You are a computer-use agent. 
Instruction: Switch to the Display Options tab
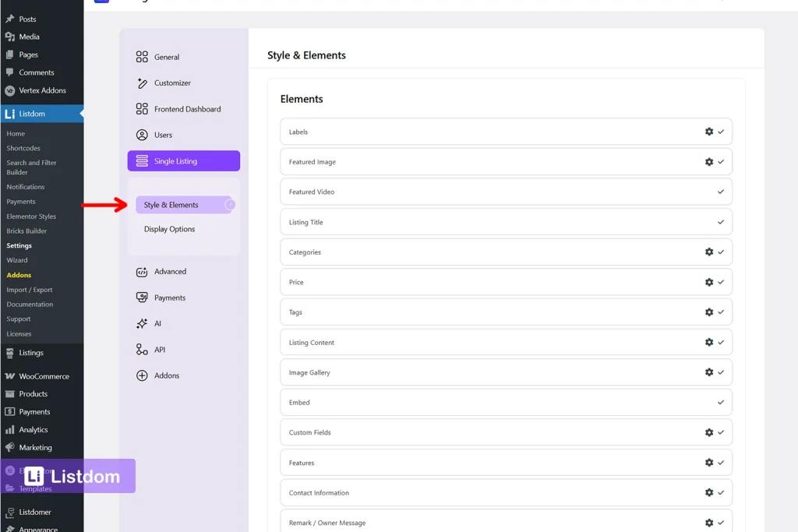[169, 229]
